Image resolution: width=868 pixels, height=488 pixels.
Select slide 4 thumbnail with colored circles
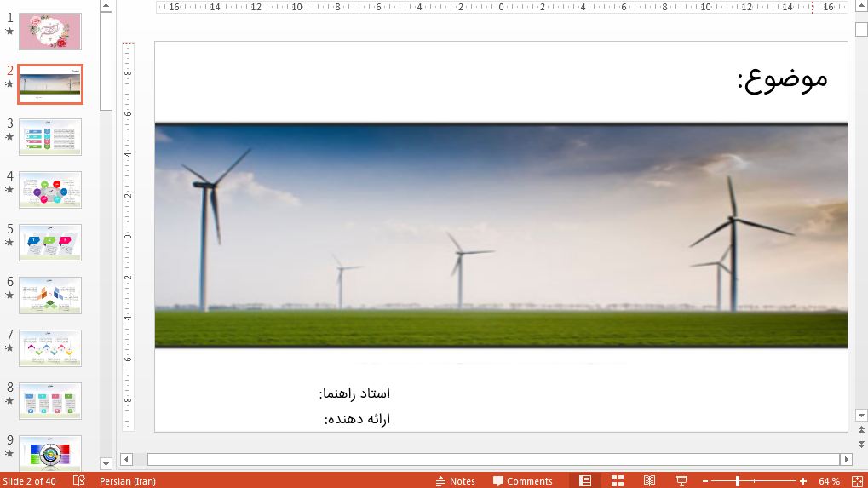[x=50, y=190]
